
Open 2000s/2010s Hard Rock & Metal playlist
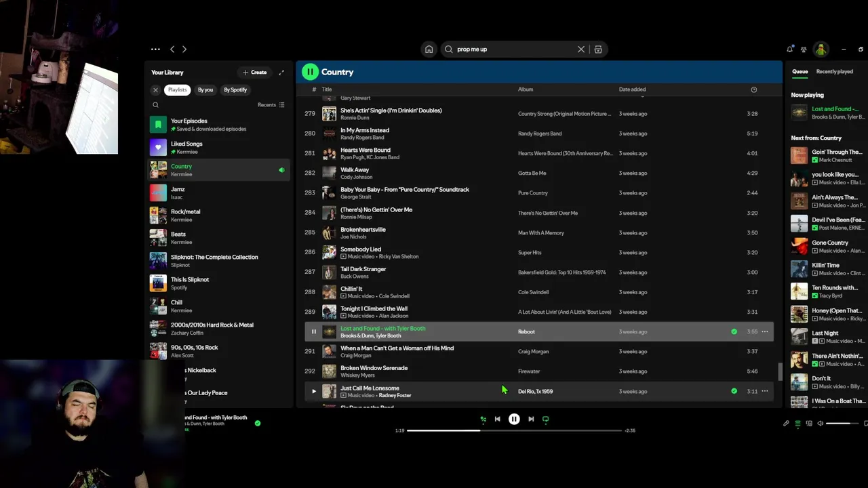coord(220,328)
